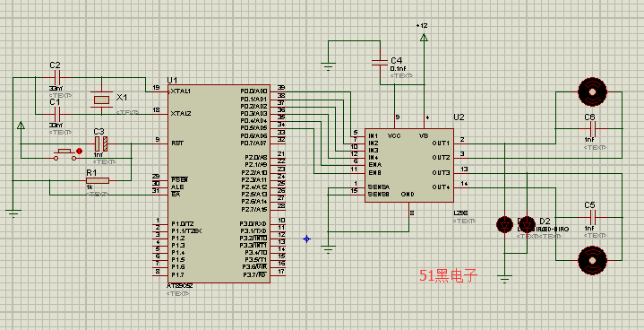644x330 pixels.
Task: Select the C3 reset capacitor
Action: point(100,143)
